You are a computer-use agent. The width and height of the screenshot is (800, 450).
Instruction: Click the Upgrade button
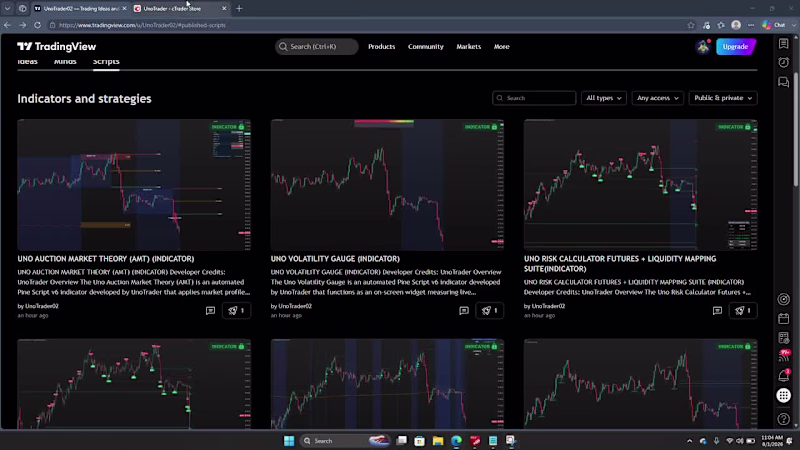[x=736, y=46]
